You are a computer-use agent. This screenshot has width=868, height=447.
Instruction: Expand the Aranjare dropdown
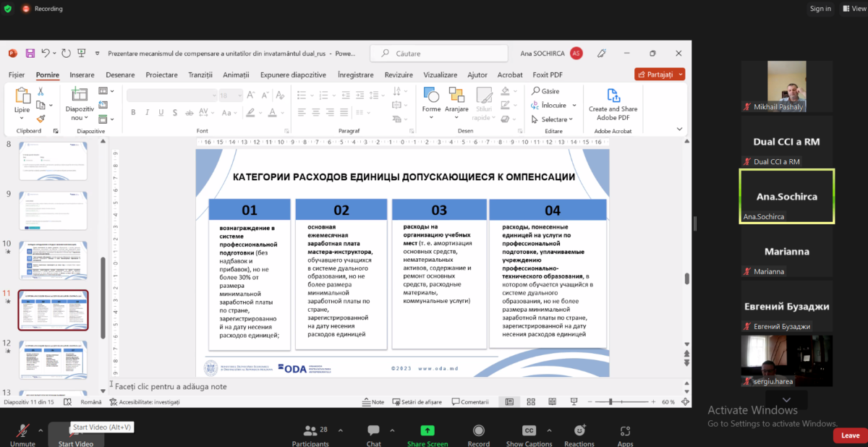456,118
